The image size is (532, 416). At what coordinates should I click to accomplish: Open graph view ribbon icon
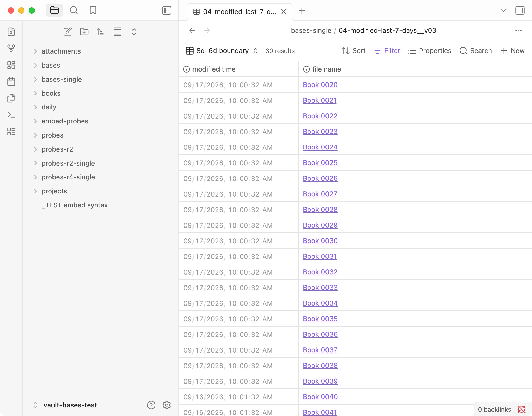pos(11,48)
